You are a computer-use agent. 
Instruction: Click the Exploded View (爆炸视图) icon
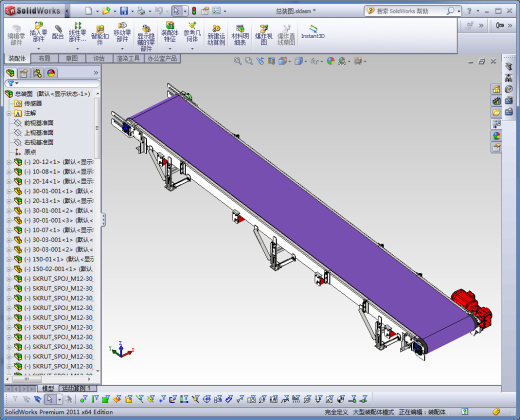pos(264,34)
